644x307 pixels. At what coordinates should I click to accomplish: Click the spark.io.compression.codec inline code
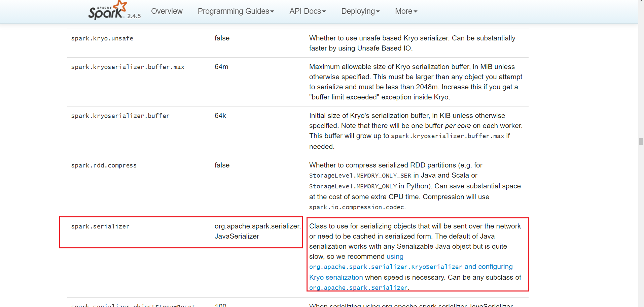[357, 207]
